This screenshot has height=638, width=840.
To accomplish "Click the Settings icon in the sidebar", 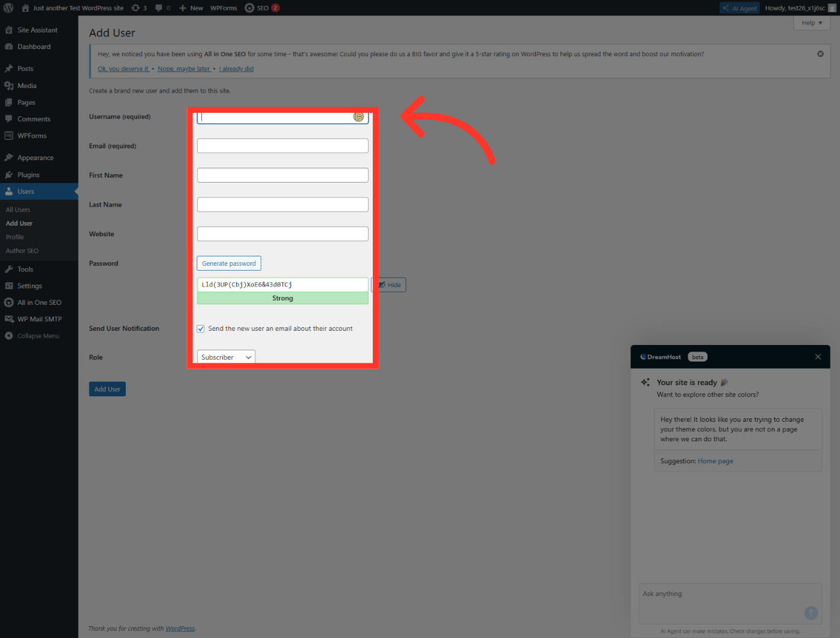I will click(9, 286).
